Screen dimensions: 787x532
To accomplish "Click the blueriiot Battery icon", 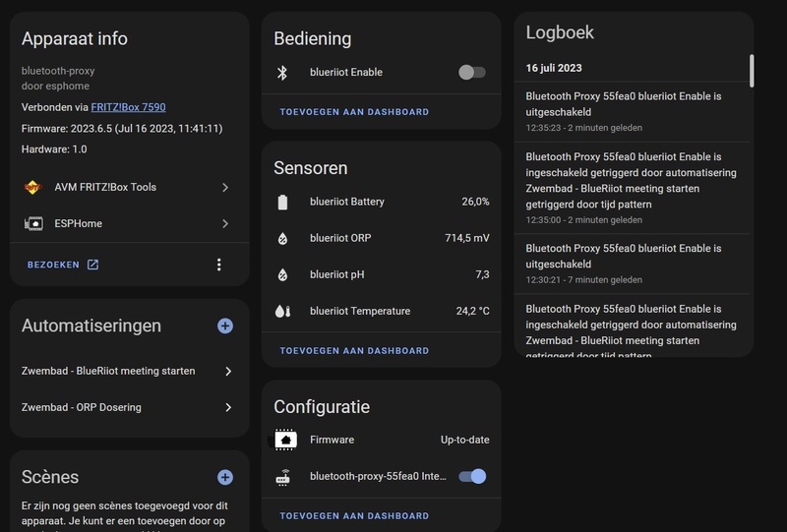I will [283, 202].
